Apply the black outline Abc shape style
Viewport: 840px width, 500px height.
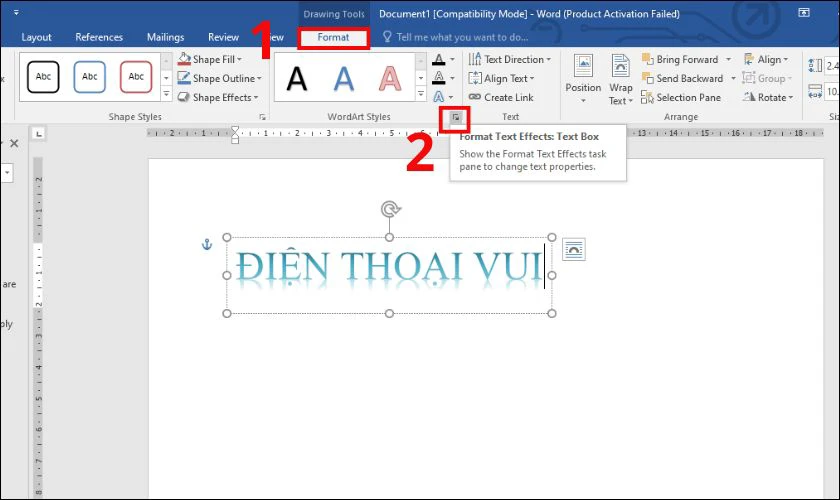click(43, 77)
